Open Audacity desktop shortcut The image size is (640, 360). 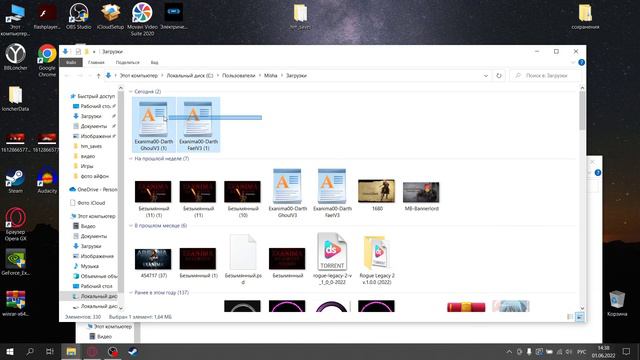click(x=47, y=181)
